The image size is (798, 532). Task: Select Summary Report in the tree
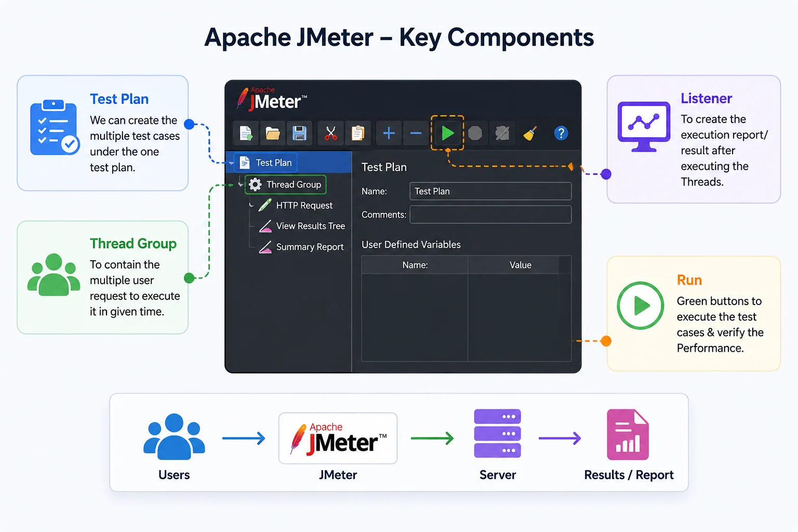pos(301,247)
